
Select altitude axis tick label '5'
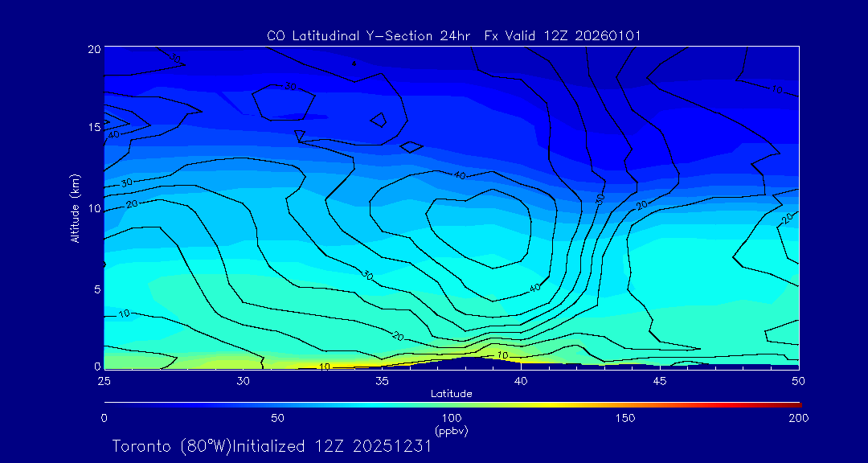[x=97, y=289]
